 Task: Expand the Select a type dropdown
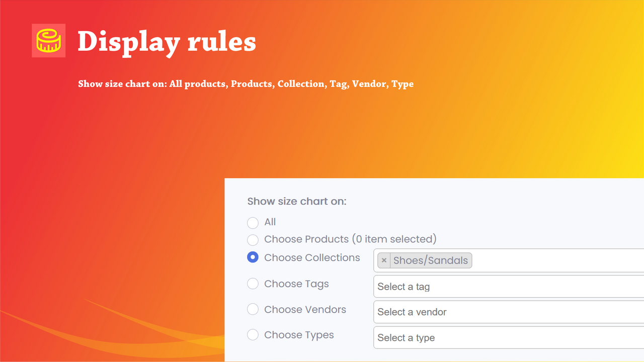coord(509,338)
